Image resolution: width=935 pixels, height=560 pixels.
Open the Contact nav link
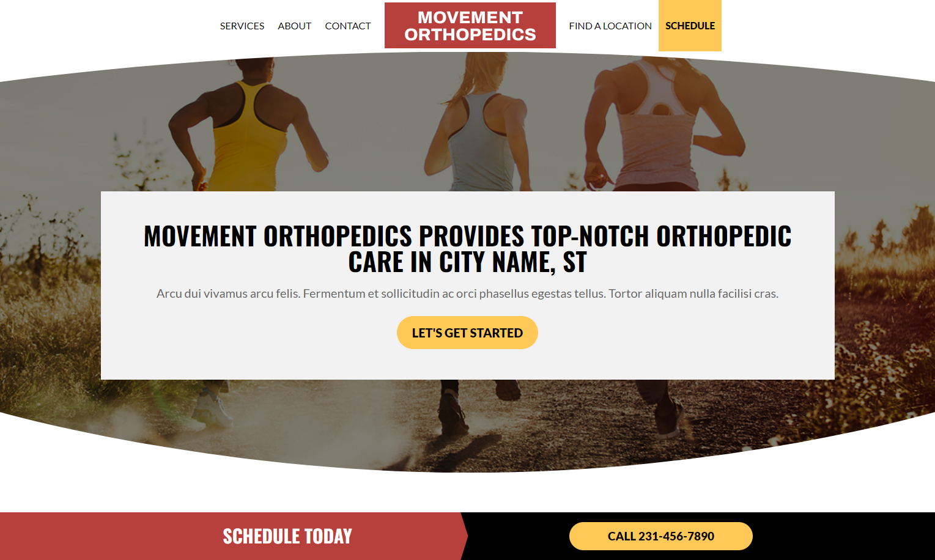(x=348, y=26)
